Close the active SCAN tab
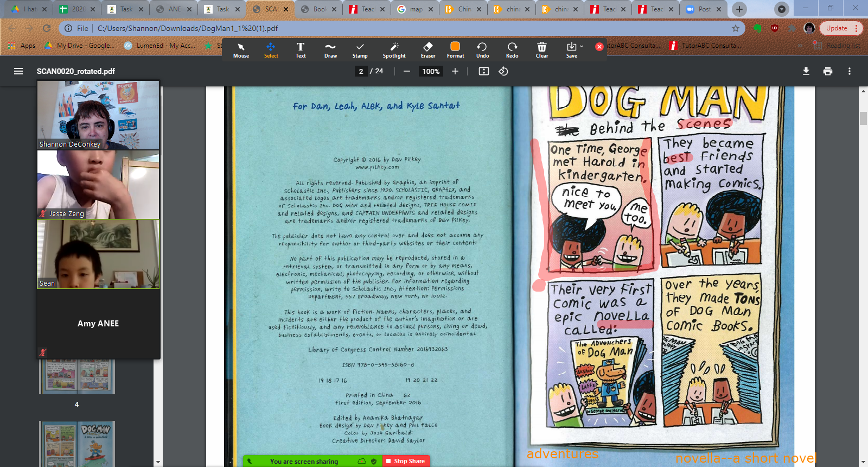This screenshot has height=467, width=868. coord(286,9)
